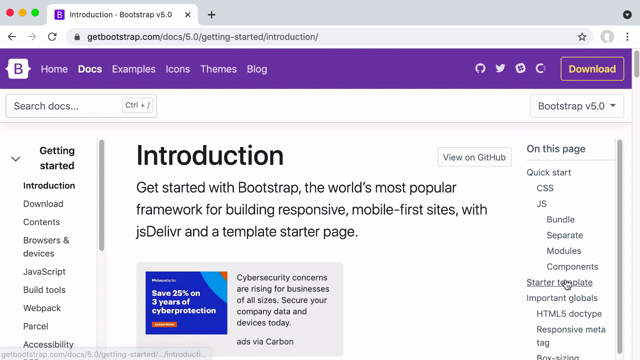Open the Twitter icon link in navbar
This screenshot has width=640, height=360.
500,68
